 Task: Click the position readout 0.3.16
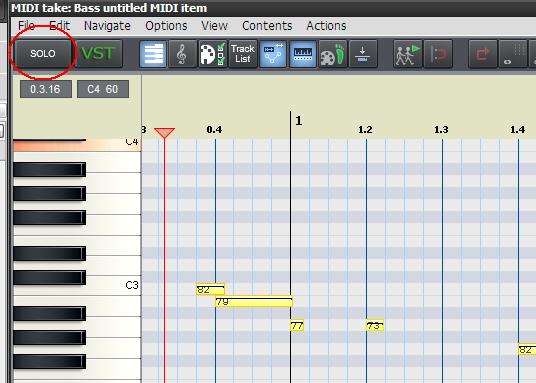[x=46, y=89]
